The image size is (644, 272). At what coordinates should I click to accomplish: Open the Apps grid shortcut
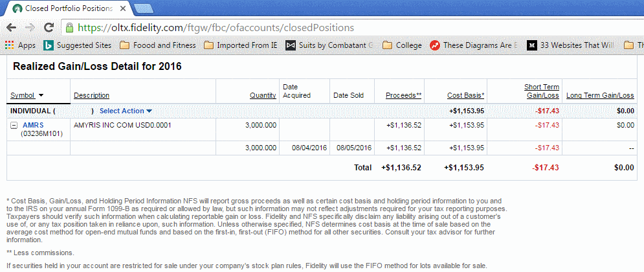(x=20, y=45)
